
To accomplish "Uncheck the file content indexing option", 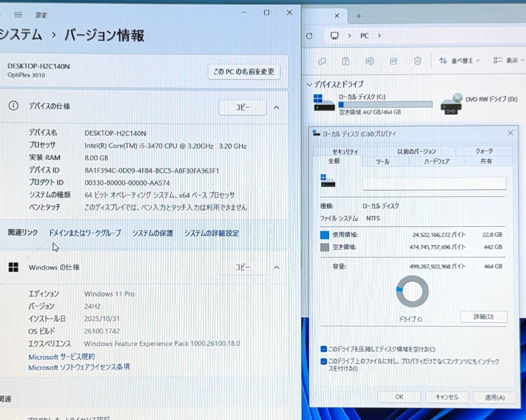I will tap(323, 362).
